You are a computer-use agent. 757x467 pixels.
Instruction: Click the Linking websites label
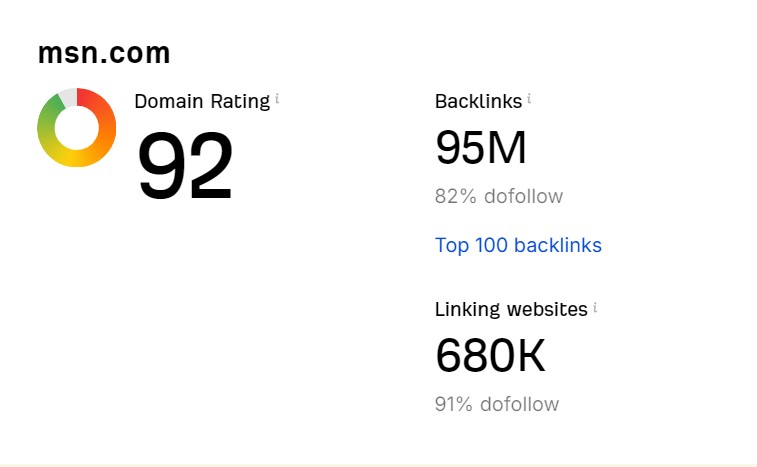pyautogui.click(x=511, y=310)
